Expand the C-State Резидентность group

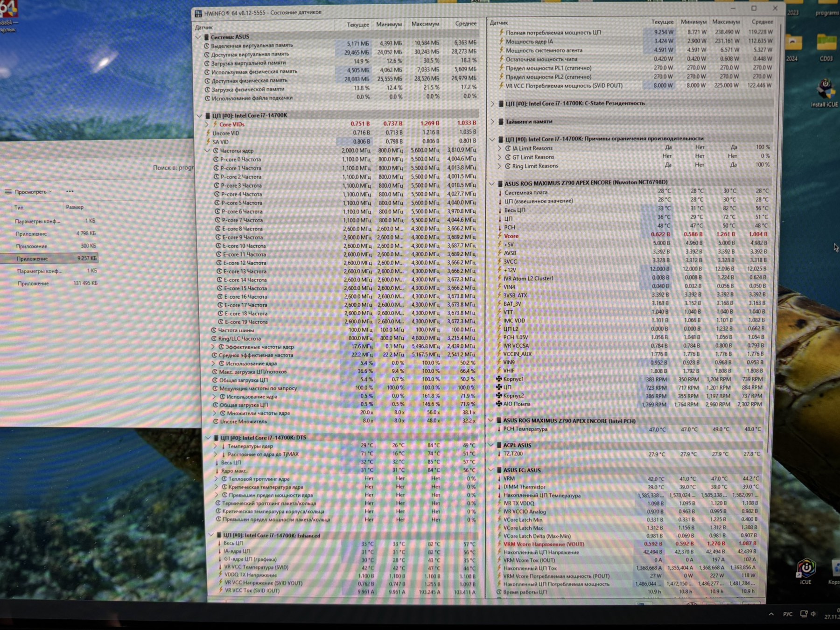[x=492, y=104]
